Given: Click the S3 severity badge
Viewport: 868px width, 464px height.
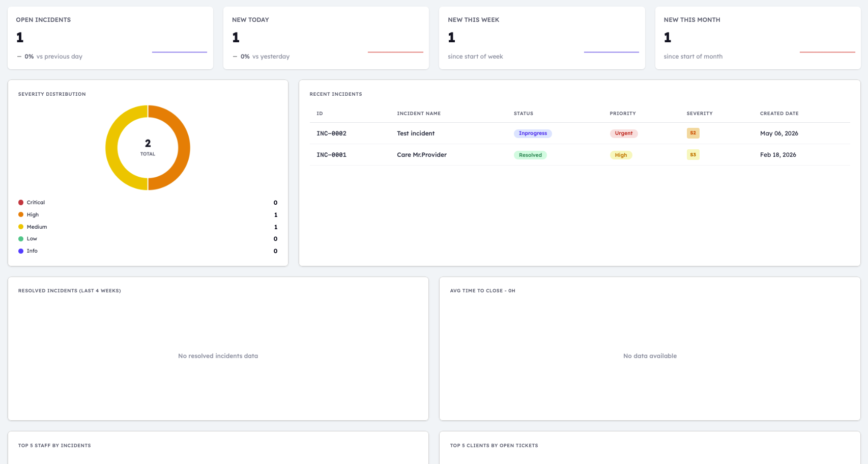Looking at the screenshot, I should (693, 154).
